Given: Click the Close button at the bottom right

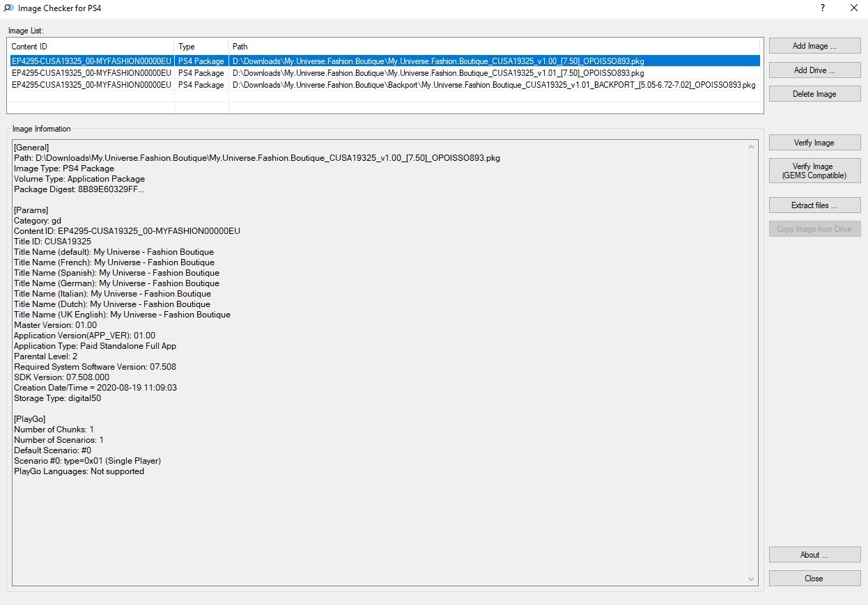Looking at the screenshot, I should click(x=814, y=579).
